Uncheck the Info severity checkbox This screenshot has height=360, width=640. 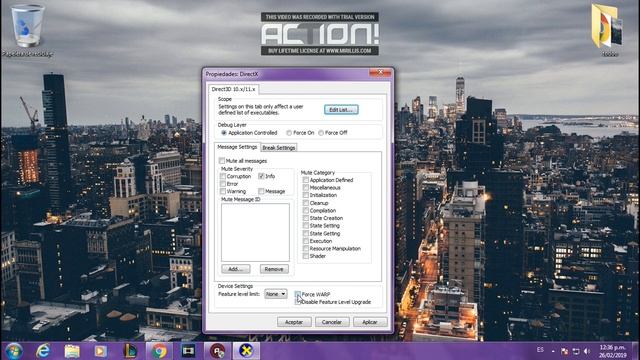click(x=261, y=176)
